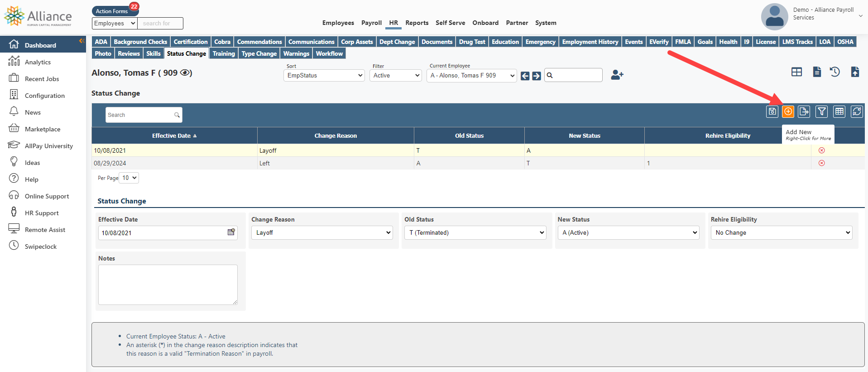Image resolution: width=868 pixels, height=372 pixels.
Task: Click the Export document icon in grid toolbar
Action: (x=804, y=111)
